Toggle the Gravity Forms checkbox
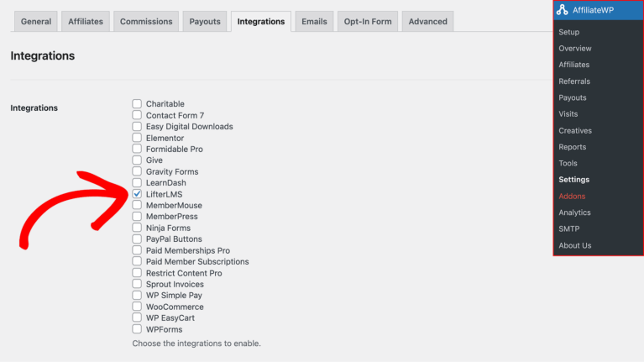Viewport: 644px width, 362px height. tap(137, 171)
